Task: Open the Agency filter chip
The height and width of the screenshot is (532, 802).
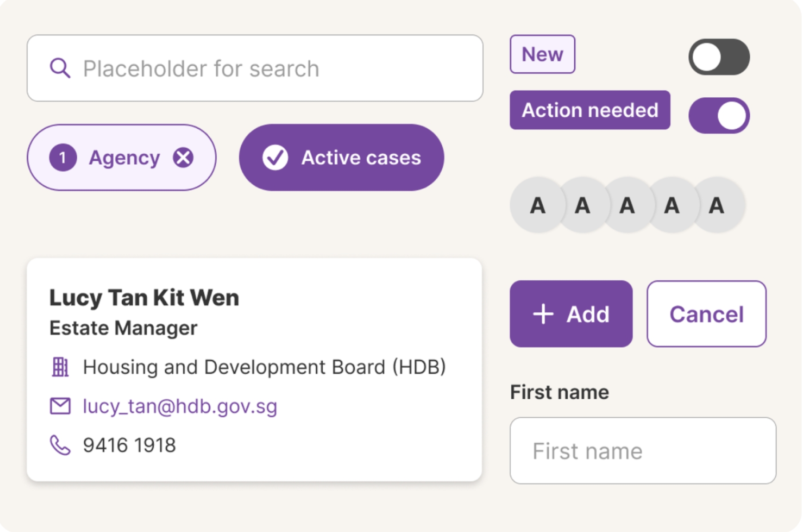Action: click(122, 158)
